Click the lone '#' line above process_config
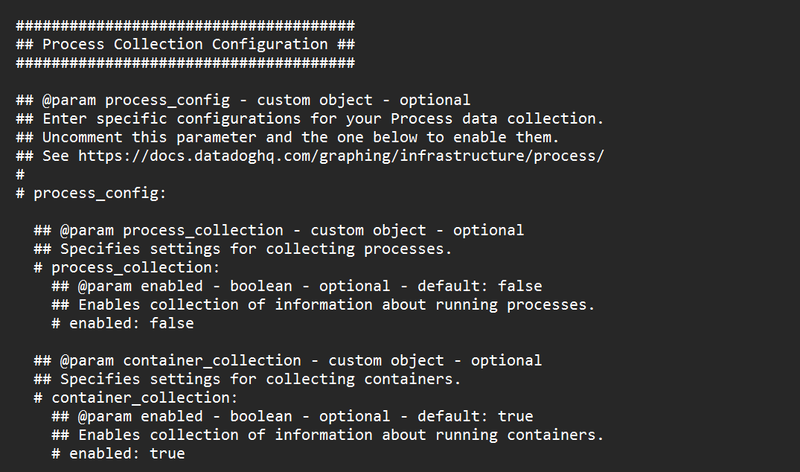800x472 pixels. coord(20,174)
